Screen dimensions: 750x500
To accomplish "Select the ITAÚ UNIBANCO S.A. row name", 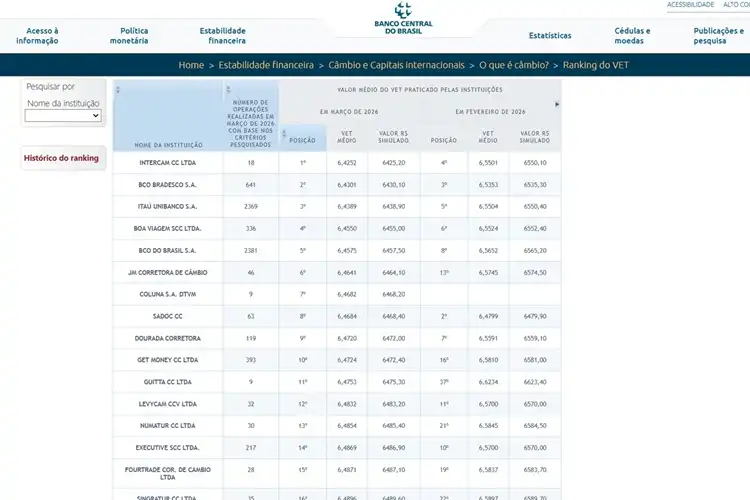I will pyautogui.click(x=167, y=207).
